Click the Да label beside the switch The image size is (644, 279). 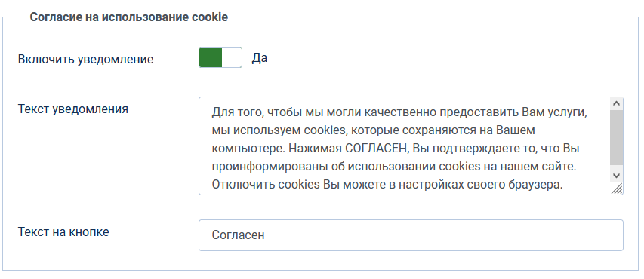click(260, 58)
